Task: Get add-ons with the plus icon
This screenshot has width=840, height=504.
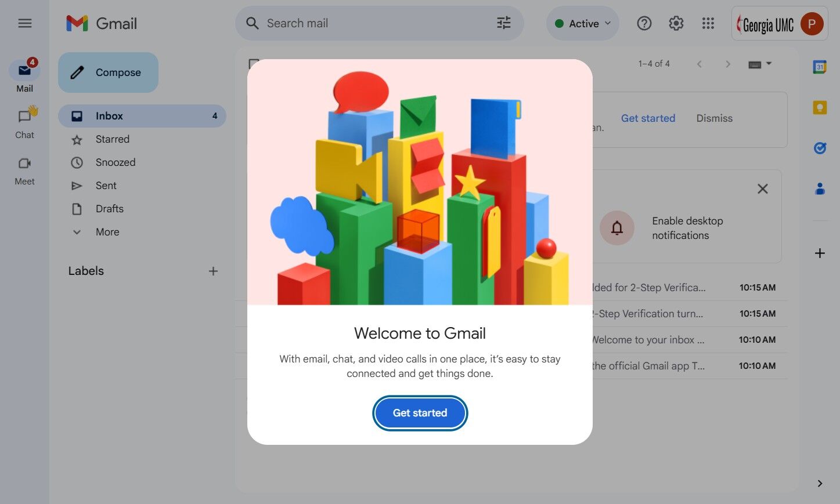Action: point(820,253)
